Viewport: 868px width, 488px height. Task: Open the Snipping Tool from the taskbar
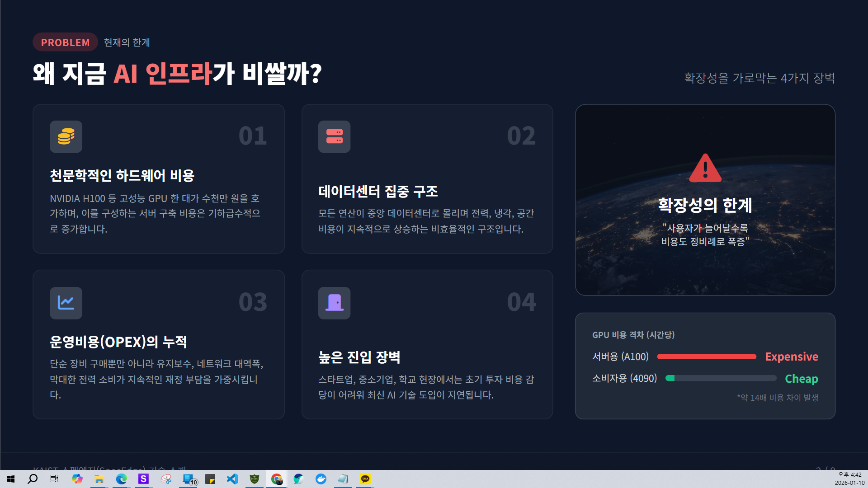pyautogui.click(x=166, y=479)
